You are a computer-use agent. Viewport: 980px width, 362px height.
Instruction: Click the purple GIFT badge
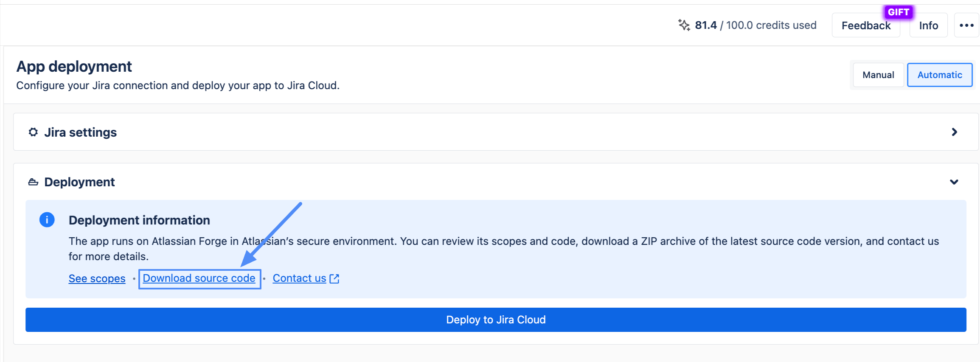tap(898, 12)
